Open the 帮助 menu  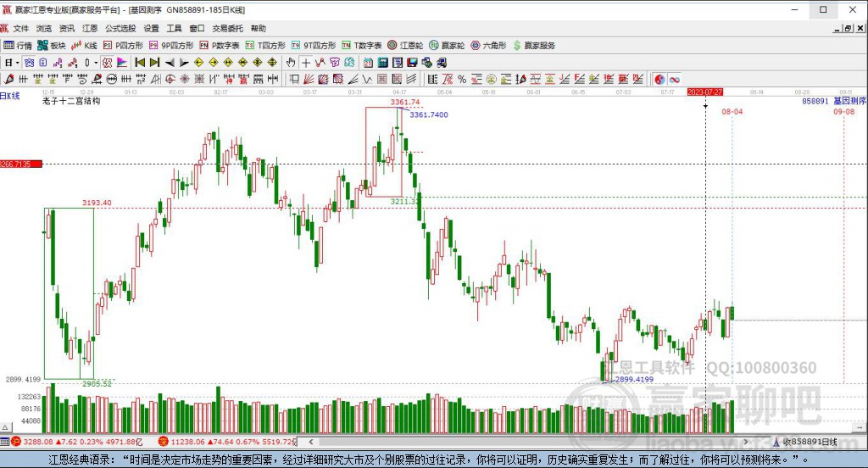click(258, 28)
